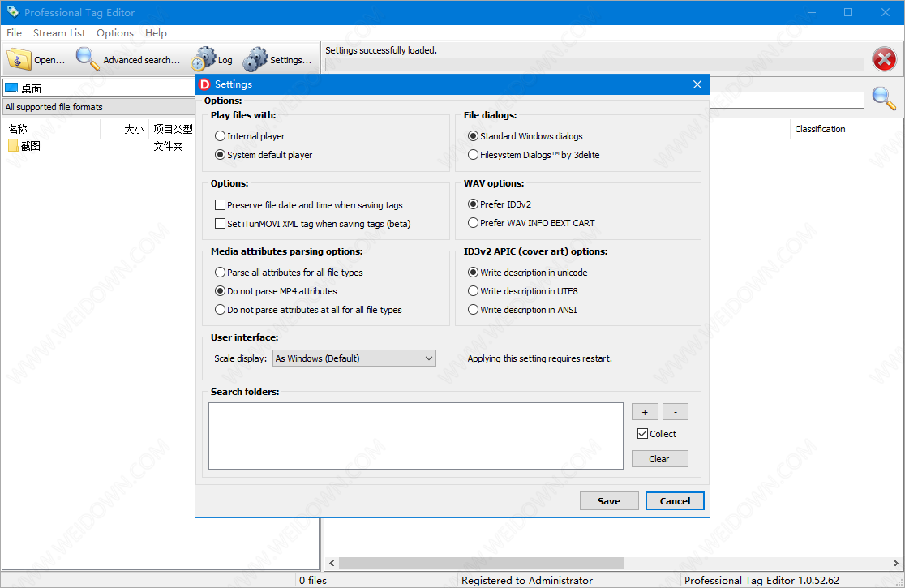Click the Professional Tag Editor app icon

point(12,12)
